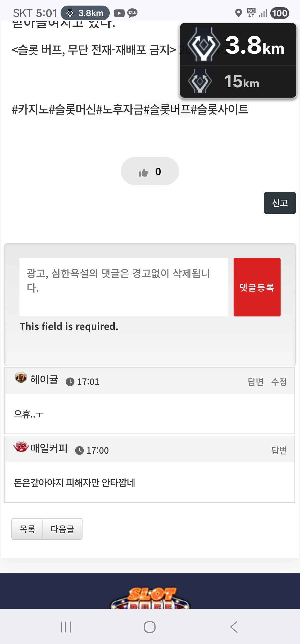The height and width of the screenshot is (644, 300).
Task: Submit comment with red 댓글등록 button
Action: click(257, 287)
